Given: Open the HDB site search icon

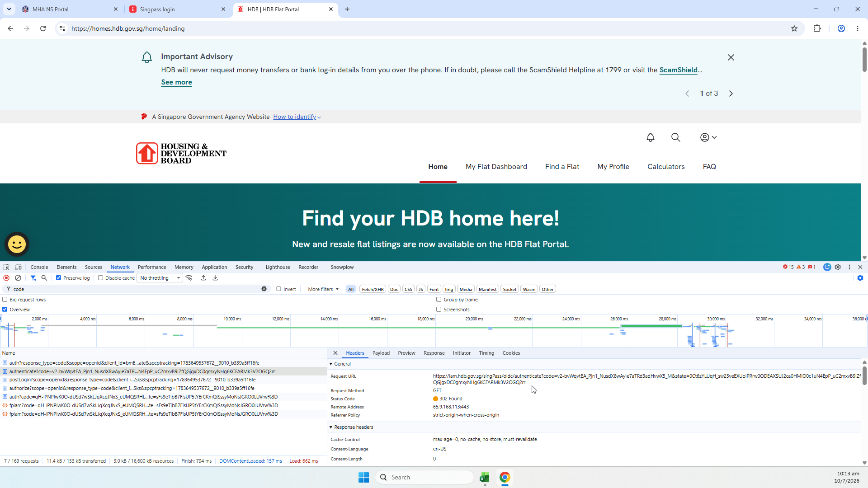Looking at the screenshot, I should (x=676, y=137).
